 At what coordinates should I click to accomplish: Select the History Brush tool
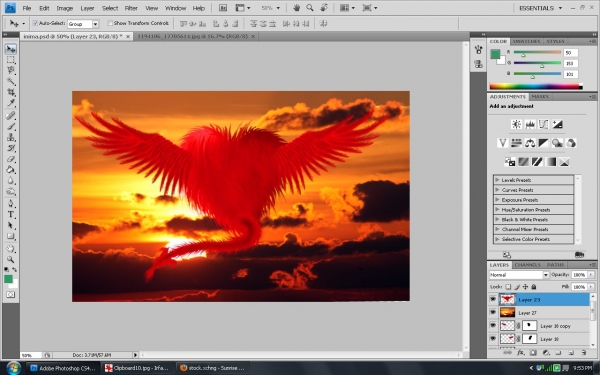click(11, 148)
